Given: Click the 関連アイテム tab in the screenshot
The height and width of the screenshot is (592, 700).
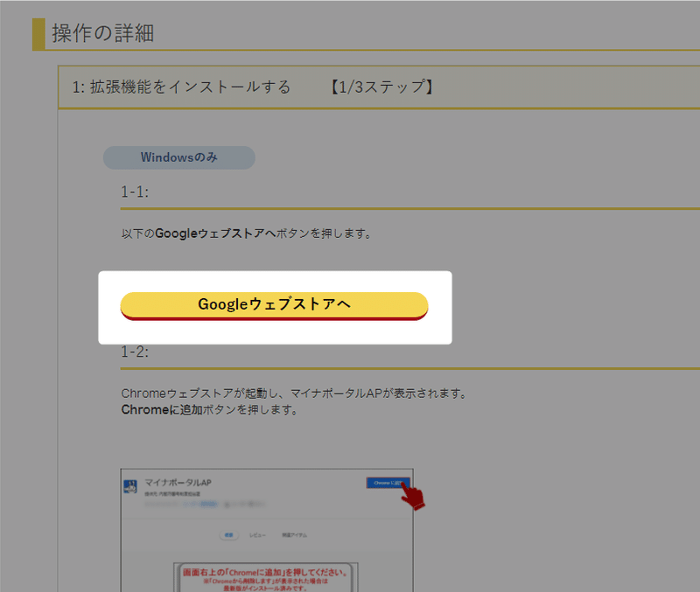Looking at the screenshot, I should pyautogui.click(x=294, y=535).
